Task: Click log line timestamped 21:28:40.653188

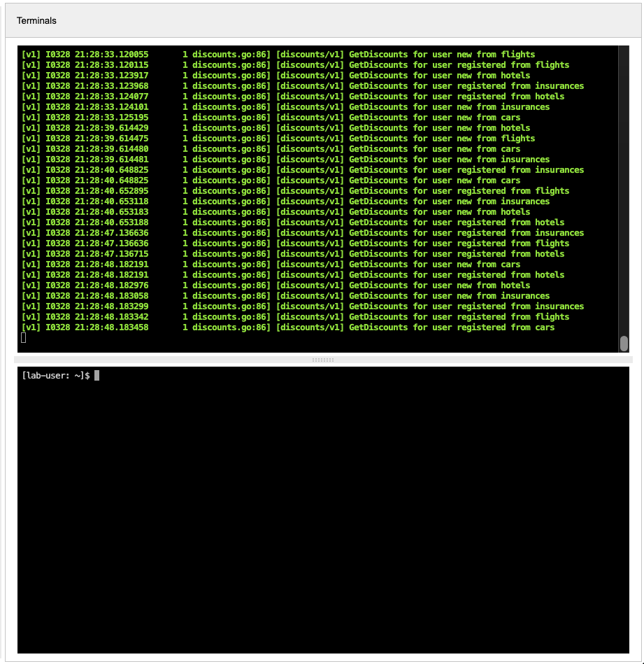Action: (x=293, y=222)
